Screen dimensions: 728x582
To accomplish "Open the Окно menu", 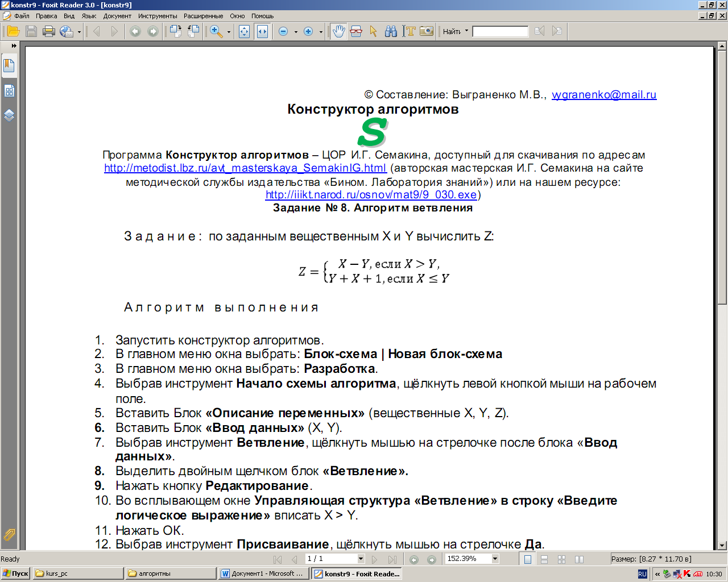I will pos(238,16).
